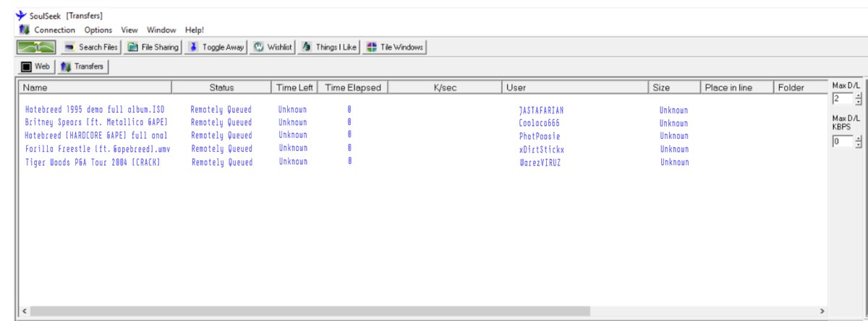Decrease Max D/L KBPS with the down arrow

pos(859,145)
